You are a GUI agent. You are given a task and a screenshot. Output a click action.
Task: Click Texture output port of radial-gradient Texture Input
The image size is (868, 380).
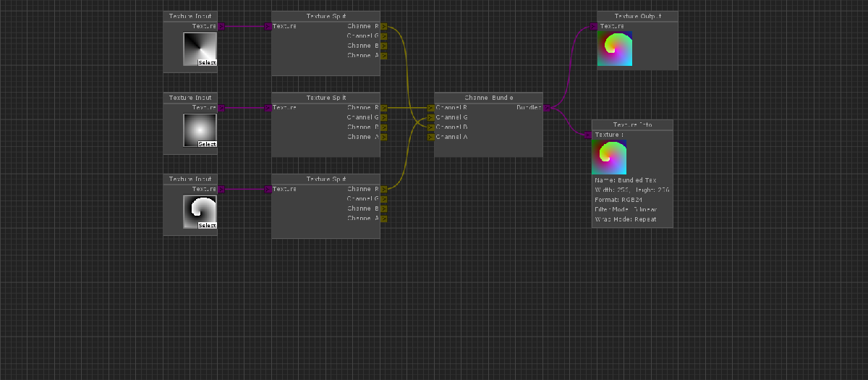(x=221, y=108)
